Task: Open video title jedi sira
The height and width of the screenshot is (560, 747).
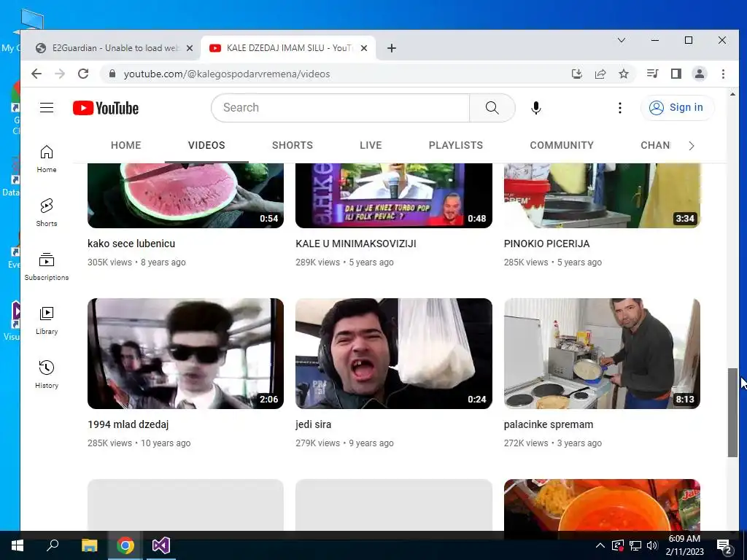Action: pos(313,424)
